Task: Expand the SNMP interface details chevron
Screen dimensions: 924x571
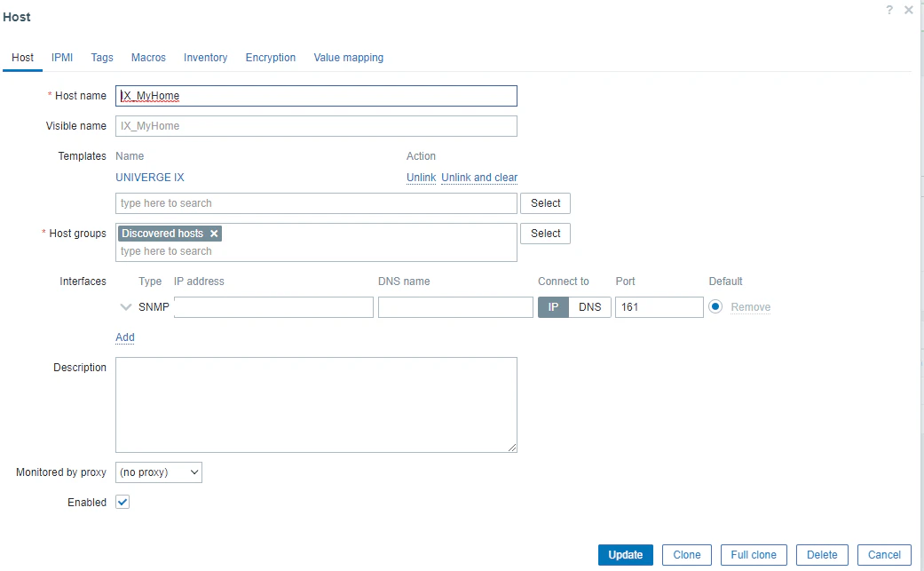Action: coord(125,307)
